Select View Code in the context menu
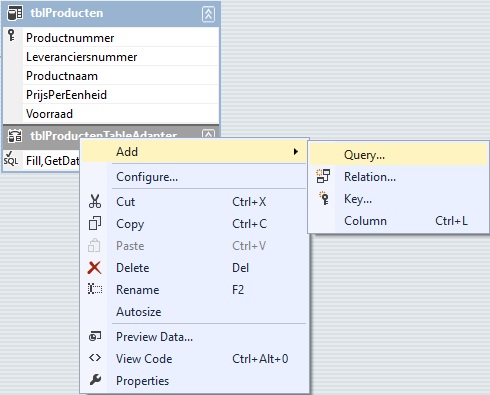The width and height of the screenshot is (490, 395). pos(194,359)
